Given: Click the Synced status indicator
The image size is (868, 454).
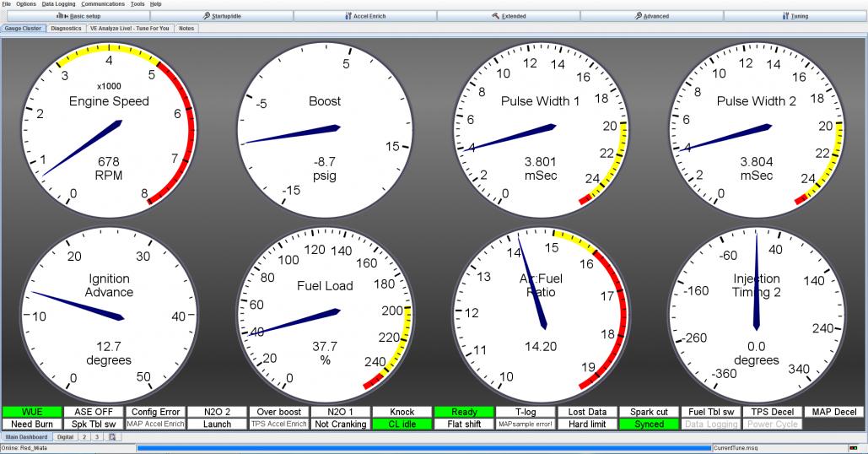Looking at the screenshot, I should click(x=650, y=424).
